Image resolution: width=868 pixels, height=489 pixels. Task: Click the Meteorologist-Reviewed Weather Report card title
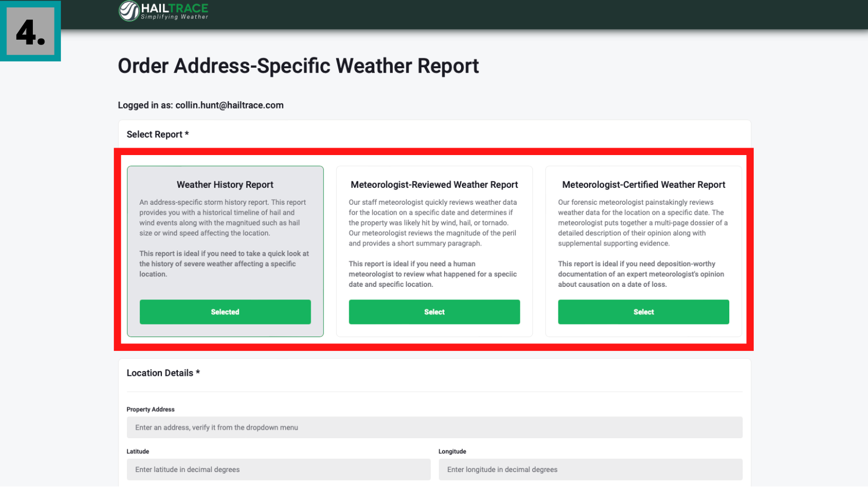coord(434,185)
